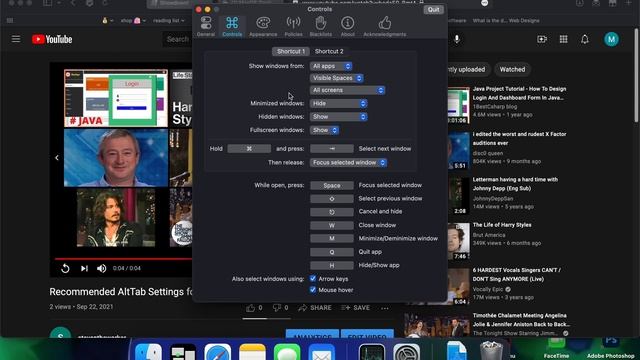Click the 6 HARDEST Vocals video title
The width and height of the screenshot is (640, 360).
pyautogui.click(x=516, y=274)
